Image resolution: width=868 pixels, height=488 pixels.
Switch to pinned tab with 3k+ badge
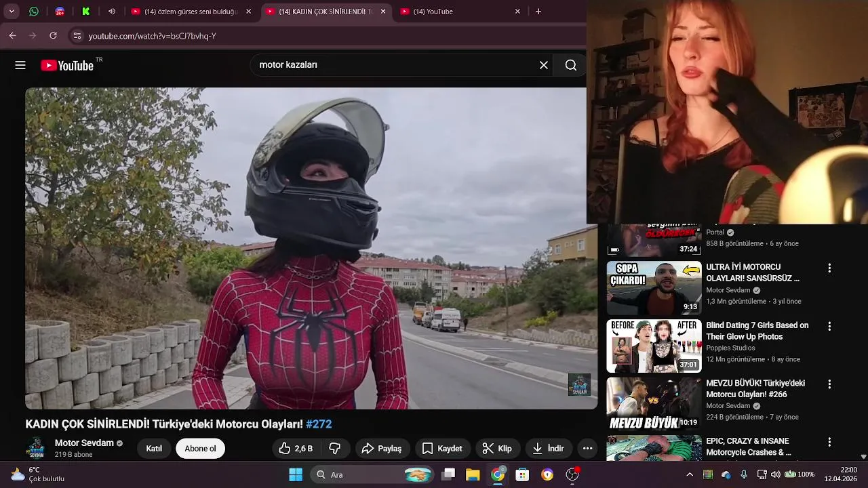(x=60, y=12)
